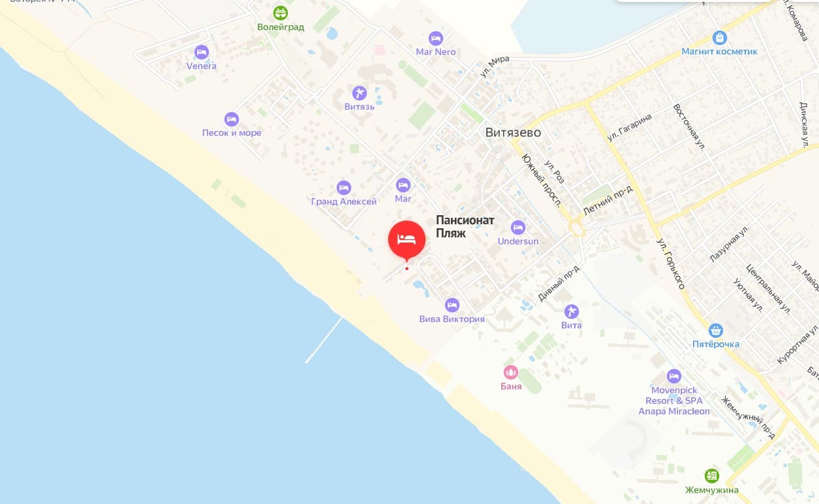Select the Пансионат Пляж text label
Image resolution: width=819 pixels, height=504 pixels.
465,226
